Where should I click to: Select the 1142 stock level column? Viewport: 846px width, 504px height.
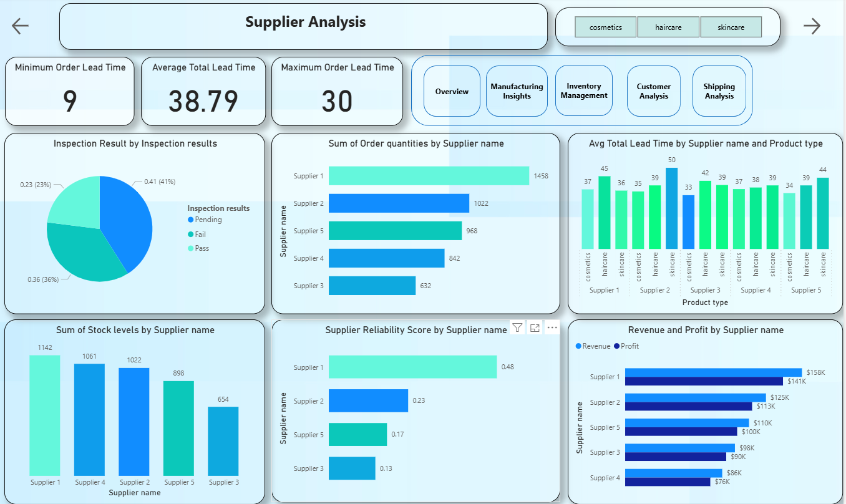point(45,415)
